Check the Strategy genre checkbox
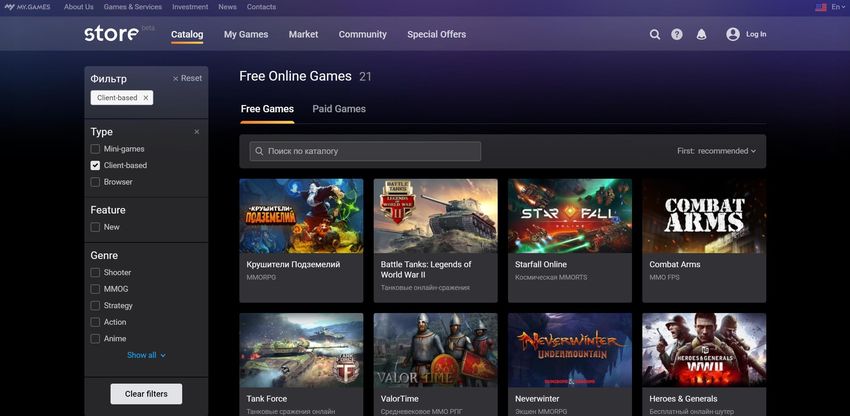The width and height of the screenshot is (850, 416). click(95, 305)
